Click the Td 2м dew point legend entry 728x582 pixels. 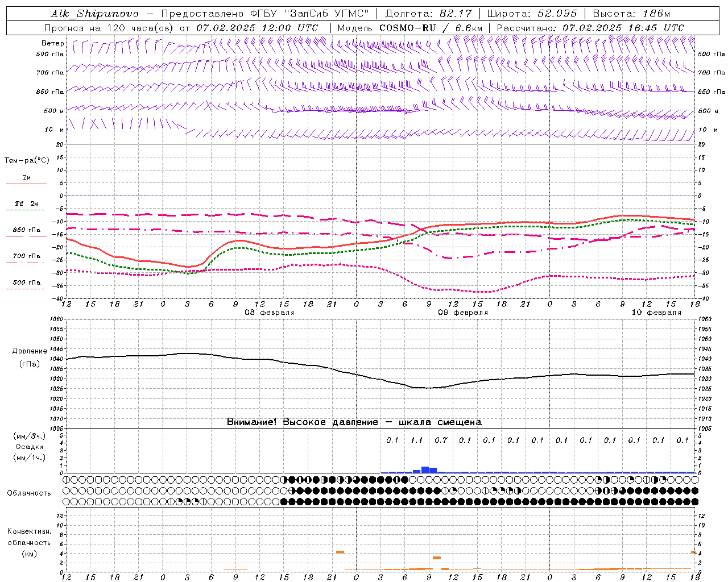point(26,203)
